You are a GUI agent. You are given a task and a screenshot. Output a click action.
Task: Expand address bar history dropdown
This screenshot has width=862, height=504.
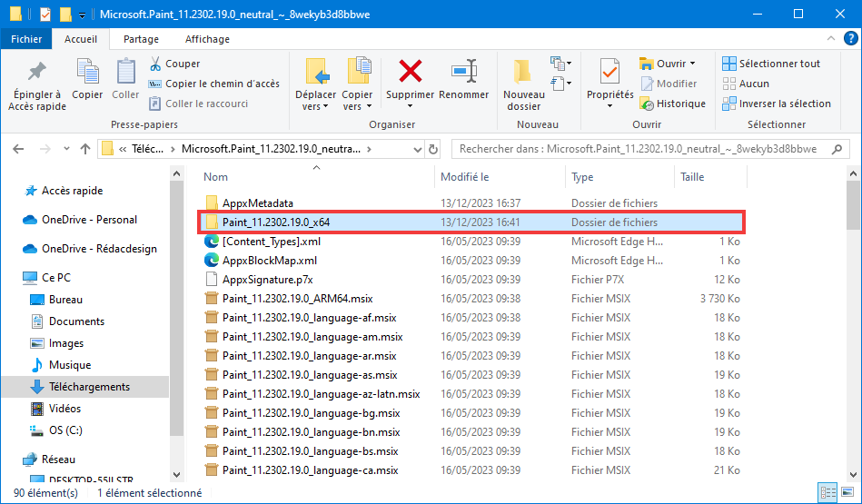(417, 149)
